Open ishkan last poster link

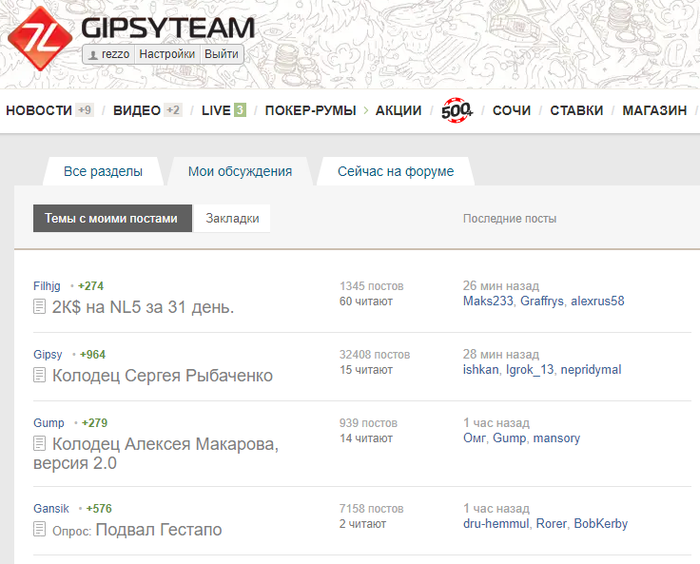coord(481,370)
